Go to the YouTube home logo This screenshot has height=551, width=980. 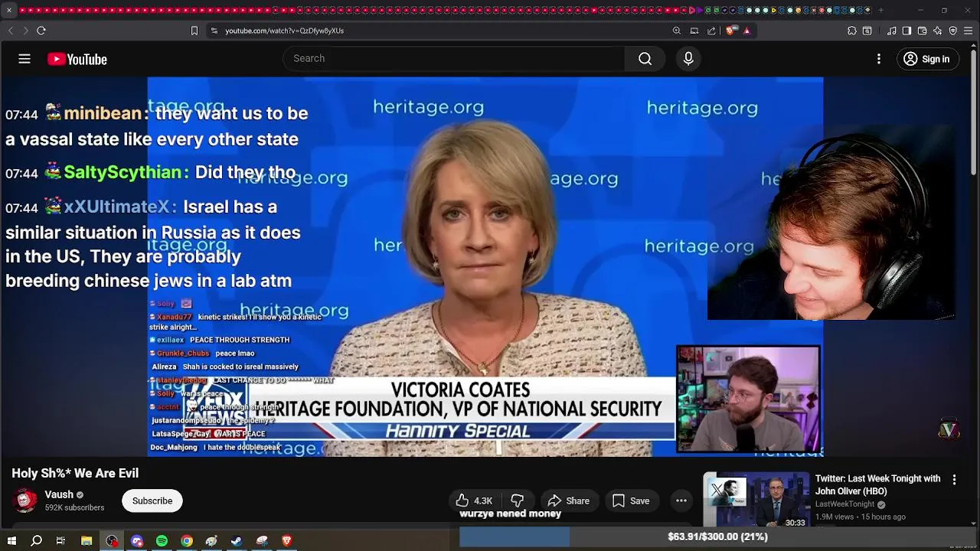(77, 59)
